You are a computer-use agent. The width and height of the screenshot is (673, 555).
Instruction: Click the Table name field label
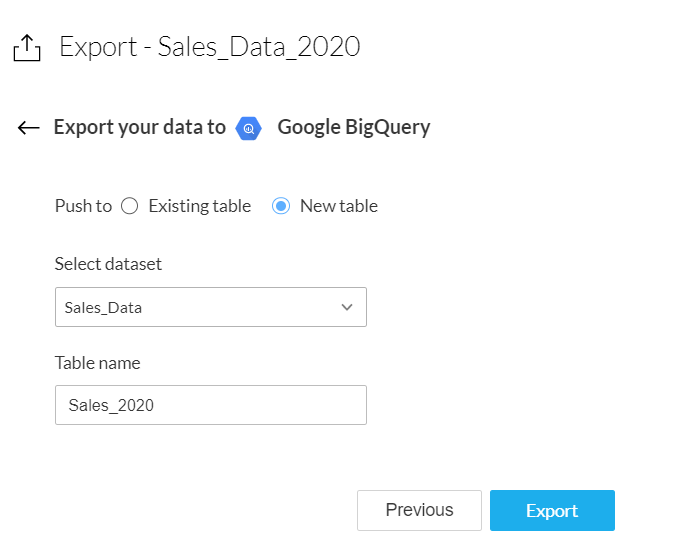[x=97, y=363]
